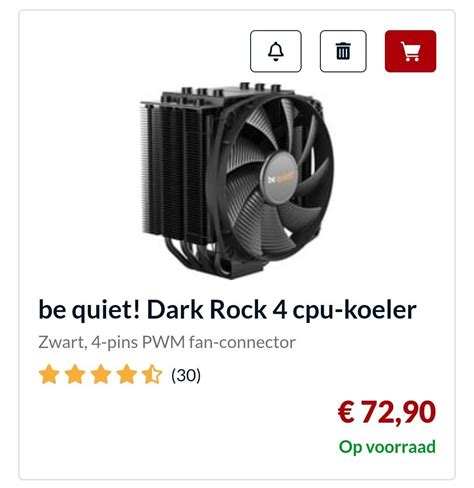Click the word 'cpu-koeler' in title
Viewport: 474px width, 488px height.
coord(355,310)
